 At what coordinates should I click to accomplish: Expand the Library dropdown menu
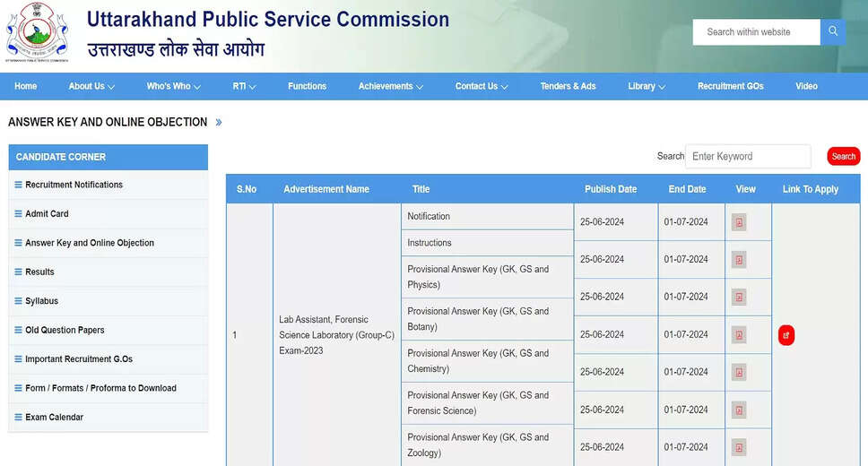(x=647, y=86)
